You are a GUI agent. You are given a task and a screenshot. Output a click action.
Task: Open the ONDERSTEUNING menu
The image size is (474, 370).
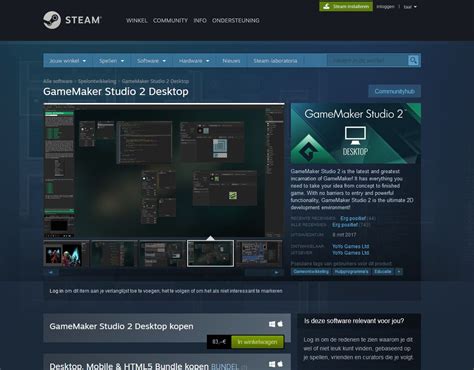(236, 20)
